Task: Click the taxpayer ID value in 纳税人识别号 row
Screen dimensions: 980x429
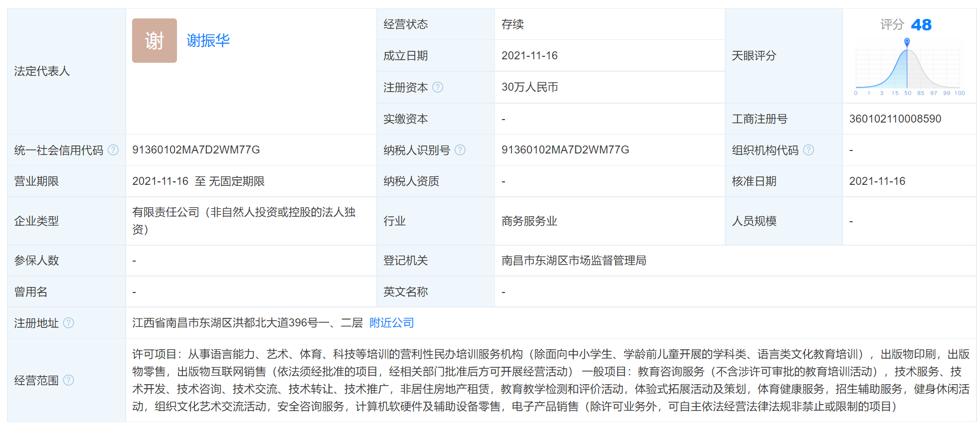Action: (x=565, y=150)
